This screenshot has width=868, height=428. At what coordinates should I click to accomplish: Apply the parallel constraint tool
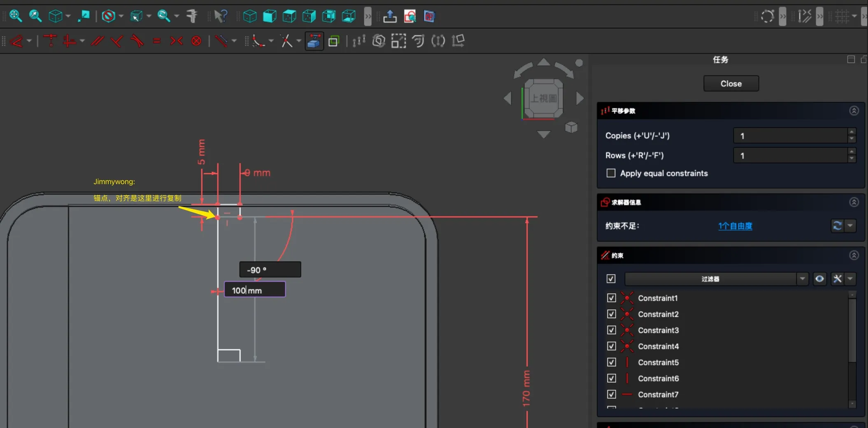click(97, 41)
